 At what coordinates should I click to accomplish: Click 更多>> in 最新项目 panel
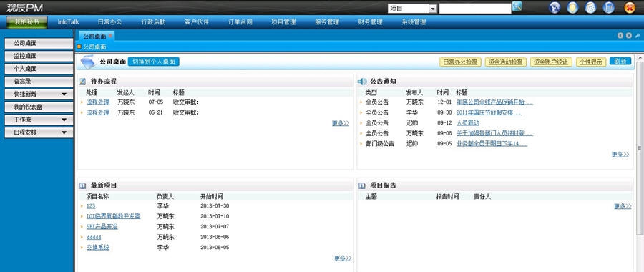343,258
